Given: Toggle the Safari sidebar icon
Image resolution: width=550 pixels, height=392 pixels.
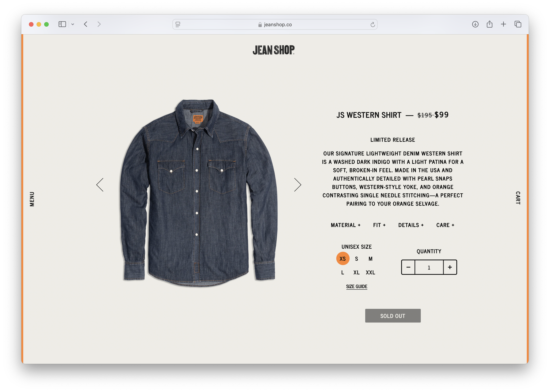Looking at the screenshot, I should pos(62,24).
